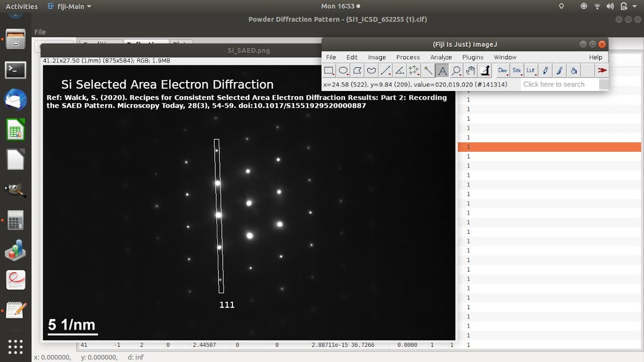This screenshot has width=644, height=362.
Task: Open ImageJ Image menu
Action: tap(377, 57)
